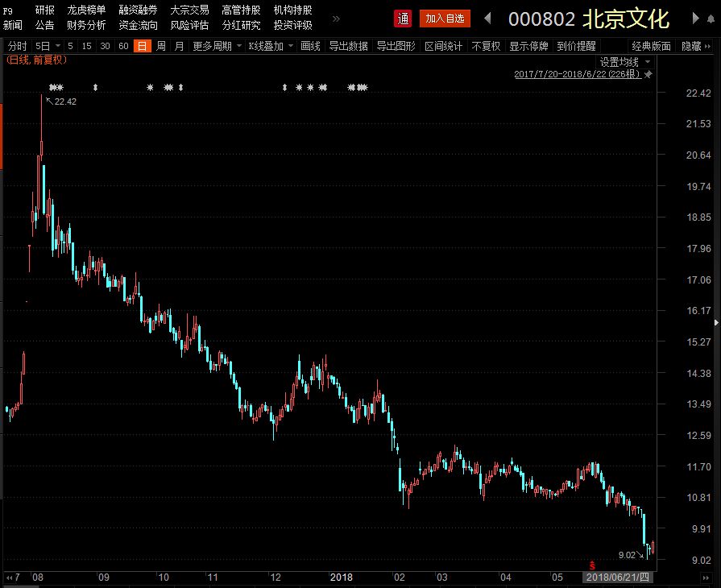Select monthly 月 period tab
The height and width of the screenshot is (588, 721).
click(180, 46)
